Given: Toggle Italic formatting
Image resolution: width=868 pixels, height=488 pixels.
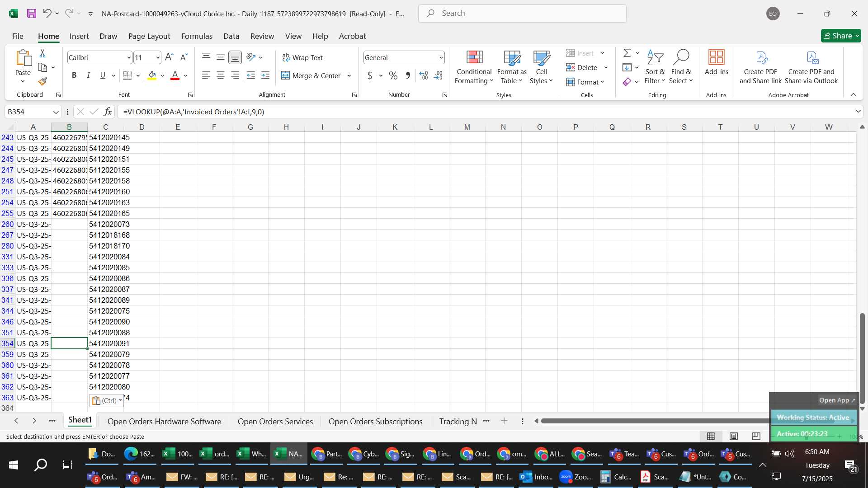Looking at the screenshot, I should 89,75.
